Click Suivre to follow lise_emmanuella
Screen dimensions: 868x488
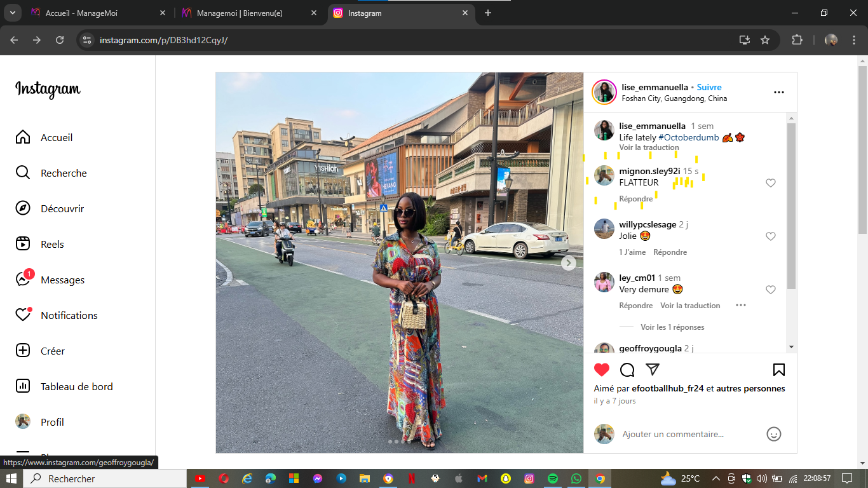coord(709,87)
